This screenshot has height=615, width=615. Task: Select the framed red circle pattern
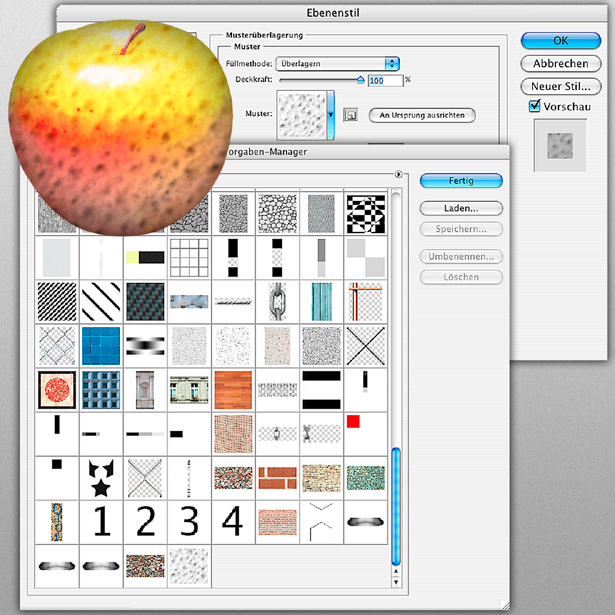pos(57,390)
